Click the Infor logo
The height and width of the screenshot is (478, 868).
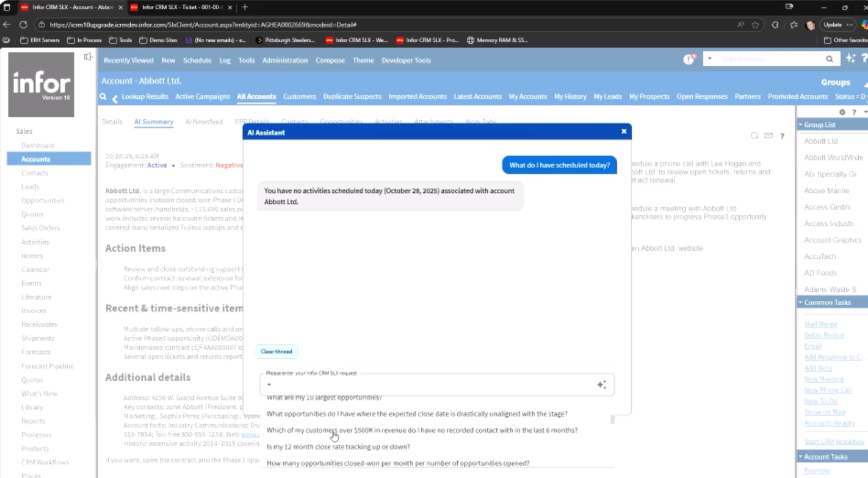(42, 85)
